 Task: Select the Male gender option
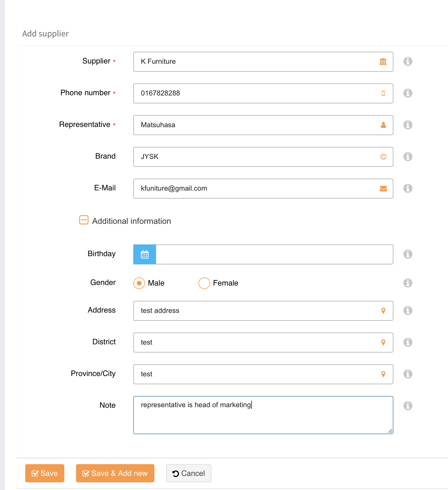(x=139, y=283)
